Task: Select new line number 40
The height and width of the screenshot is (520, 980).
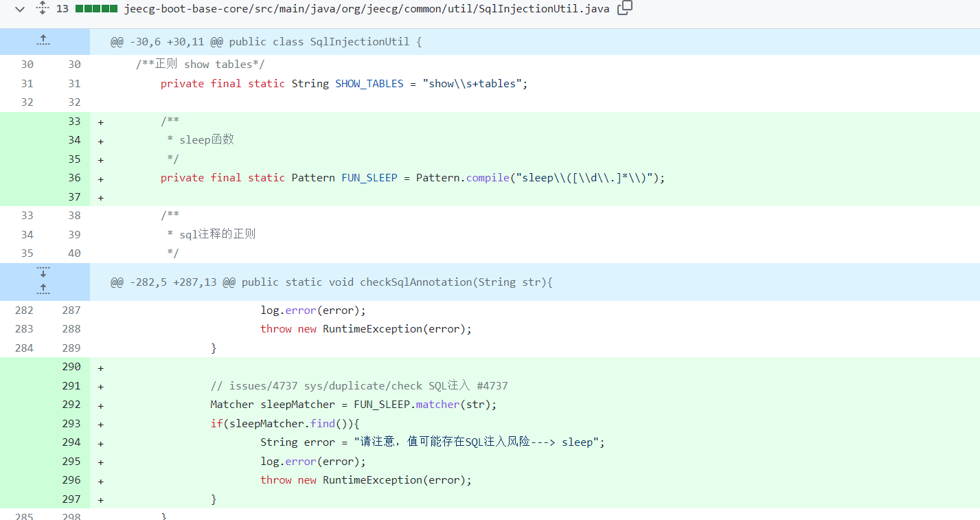Action: coord(73,253)
